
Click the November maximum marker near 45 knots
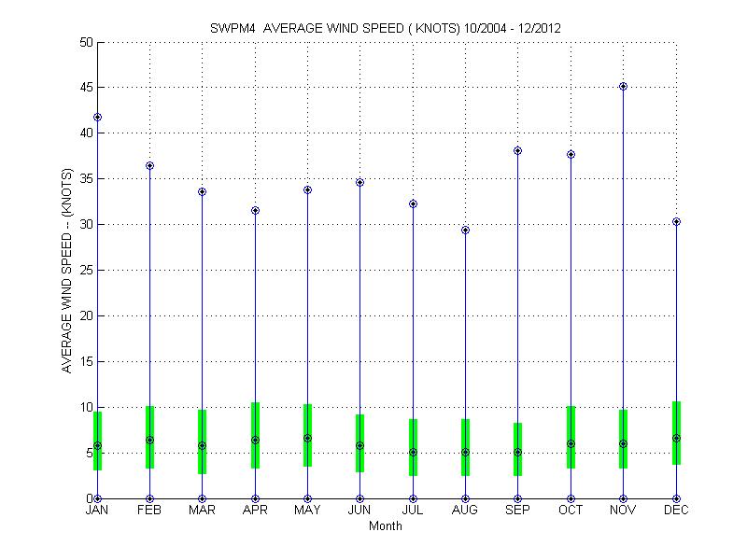(623, 86)
